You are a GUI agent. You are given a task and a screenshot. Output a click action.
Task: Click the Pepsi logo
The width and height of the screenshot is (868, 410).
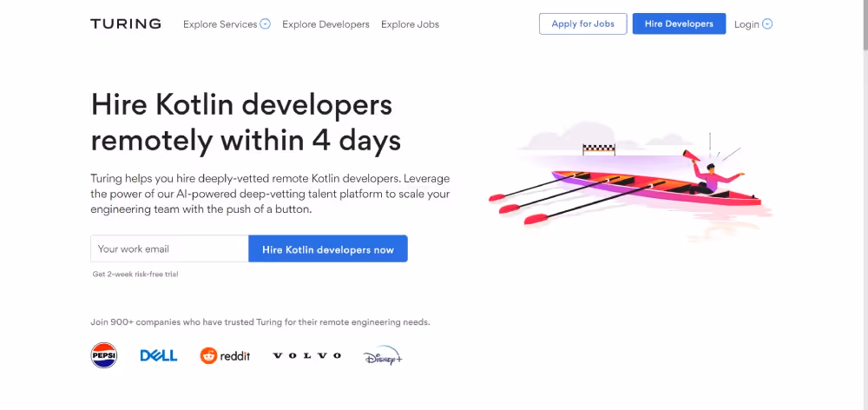point(104,355)
